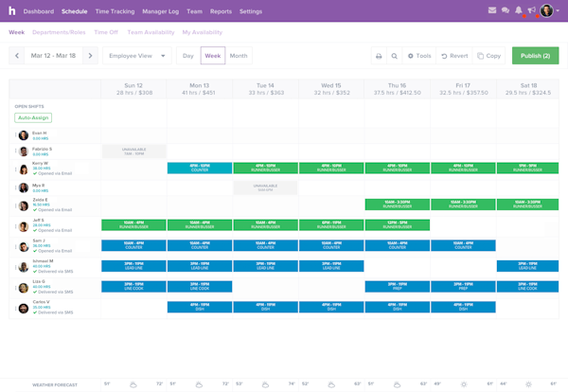Print the schedule using printer icon
Image resolution: width=568 pixels, height=392 pixels.
pos(379,56)
